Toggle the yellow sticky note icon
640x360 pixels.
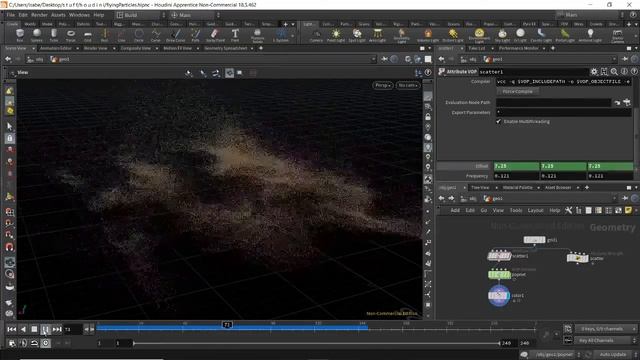(628, 210)
